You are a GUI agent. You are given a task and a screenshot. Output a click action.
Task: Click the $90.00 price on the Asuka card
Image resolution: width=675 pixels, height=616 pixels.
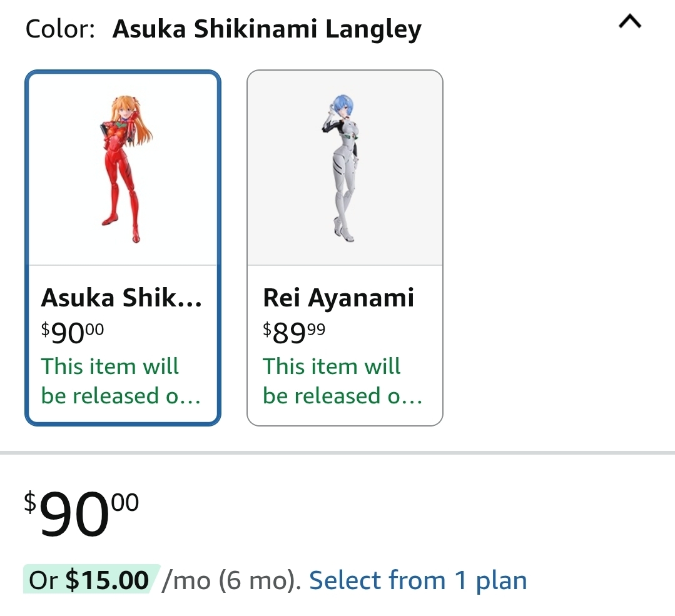coord(73,333)
